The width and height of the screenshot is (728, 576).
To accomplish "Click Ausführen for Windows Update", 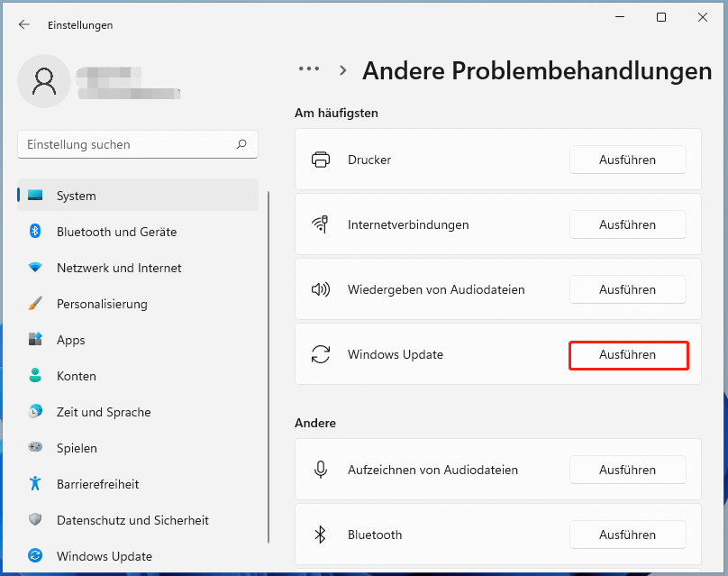I will (628, 354).
